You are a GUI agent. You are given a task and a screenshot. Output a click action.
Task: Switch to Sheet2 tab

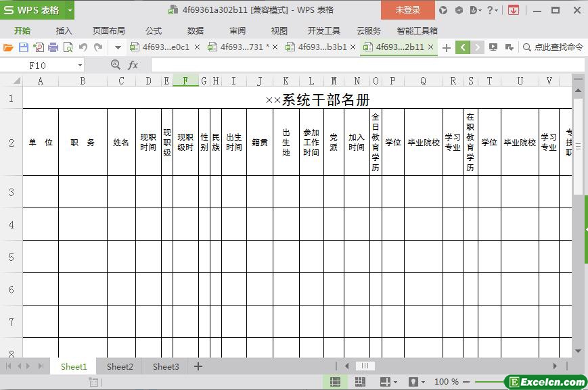(120, 366)
